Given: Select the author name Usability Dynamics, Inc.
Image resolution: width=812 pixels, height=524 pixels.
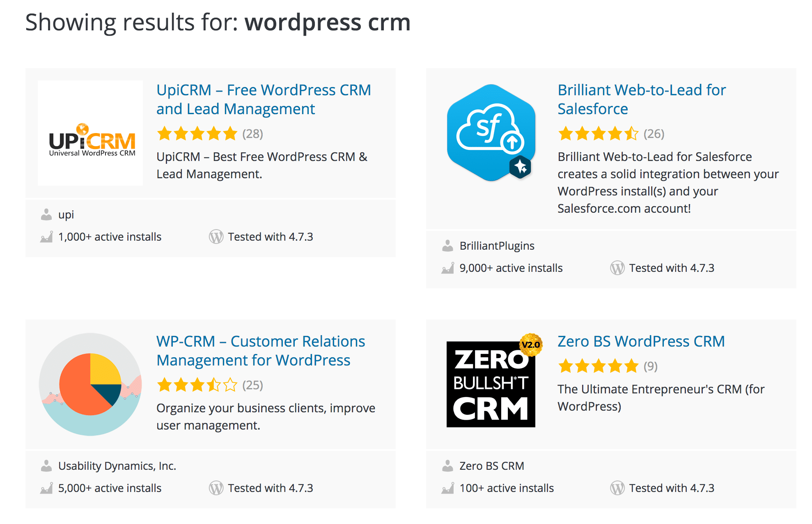Looking at the screenshot, I should [117, 466].
